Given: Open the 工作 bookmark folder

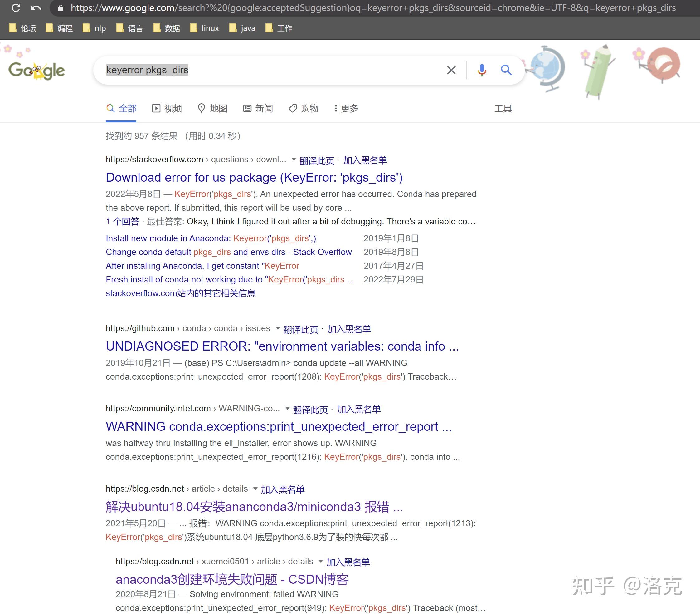Looking at the screenshot, I should (279, 28).
